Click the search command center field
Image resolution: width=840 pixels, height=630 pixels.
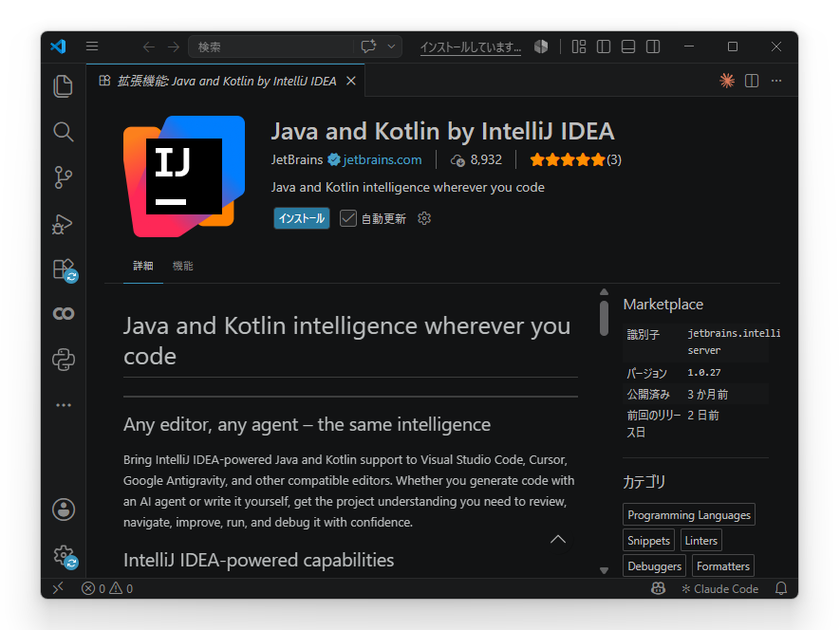(271, 46)
